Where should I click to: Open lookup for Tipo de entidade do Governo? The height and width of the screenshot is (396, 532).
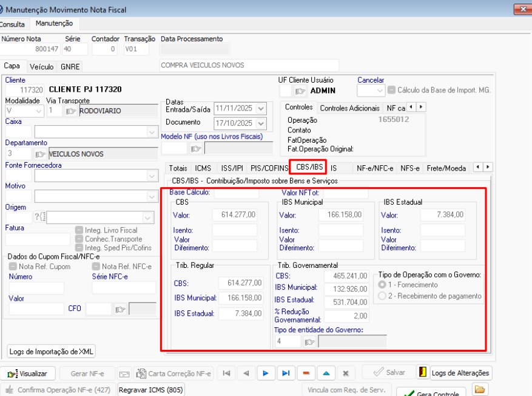309,341
